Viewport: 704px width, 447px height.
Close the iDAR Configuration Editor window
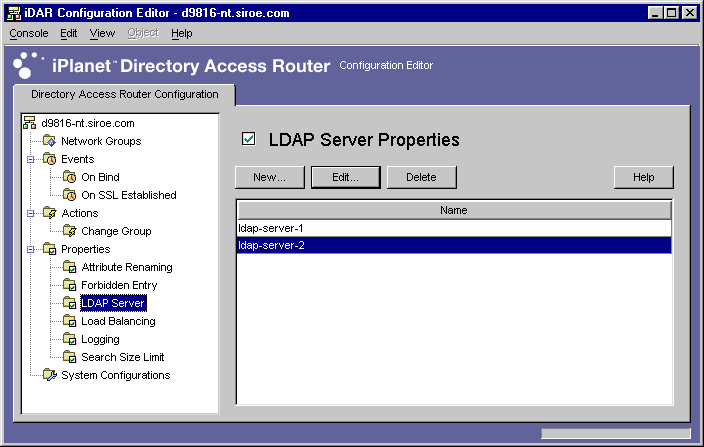(x=689, y=13)
